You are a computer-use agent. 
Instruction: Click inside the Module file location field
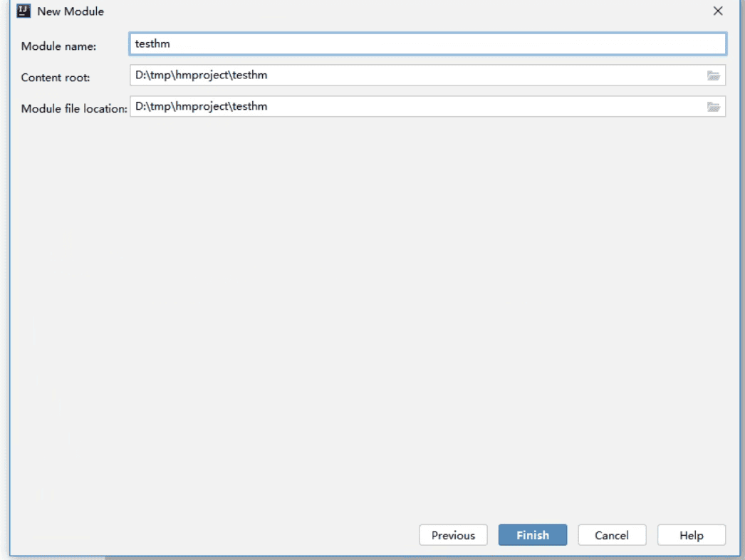[427, 106]
